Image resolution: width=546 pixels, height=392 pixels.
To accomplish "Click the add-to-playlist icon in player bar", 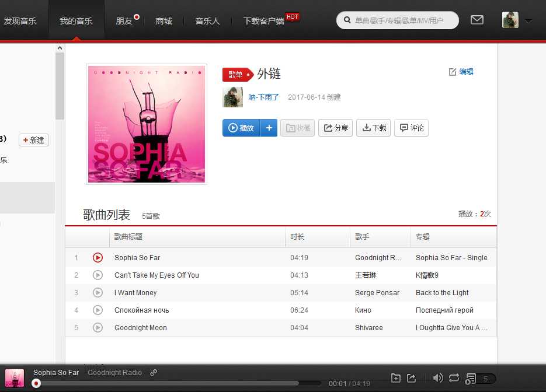I will pyautogui.click(x=396, y=378).
